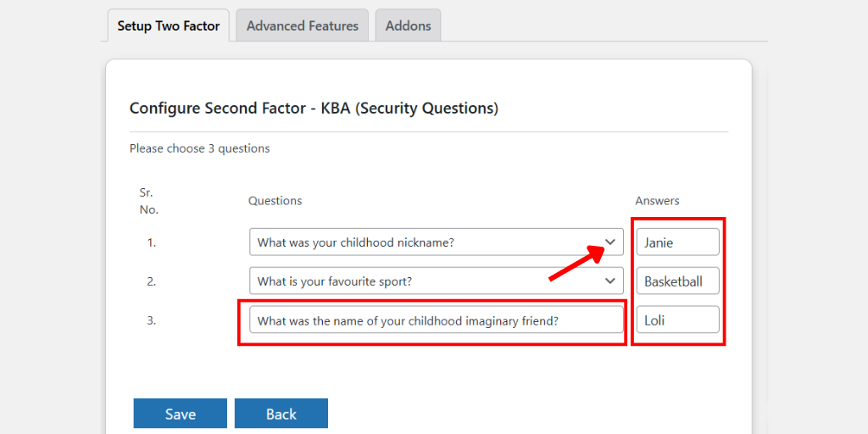Click the row number 1. label

152,242
